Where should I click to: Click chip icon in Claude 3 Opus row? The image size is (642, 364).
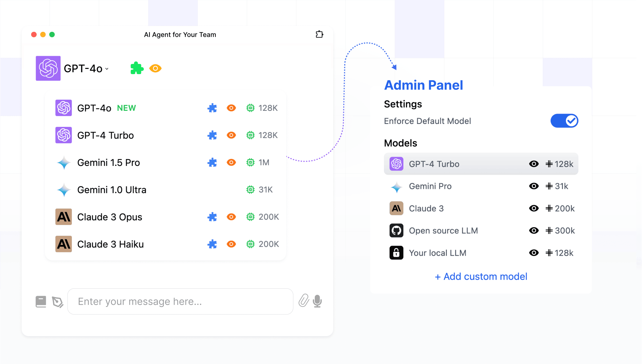point(251,217)
